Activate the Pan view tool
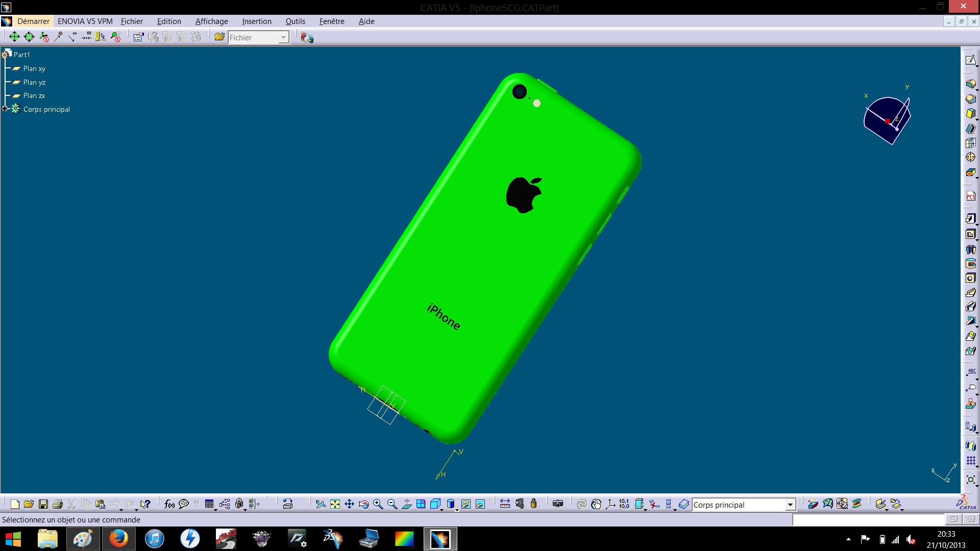Viewport: 980px width, 551px height. 349,505
